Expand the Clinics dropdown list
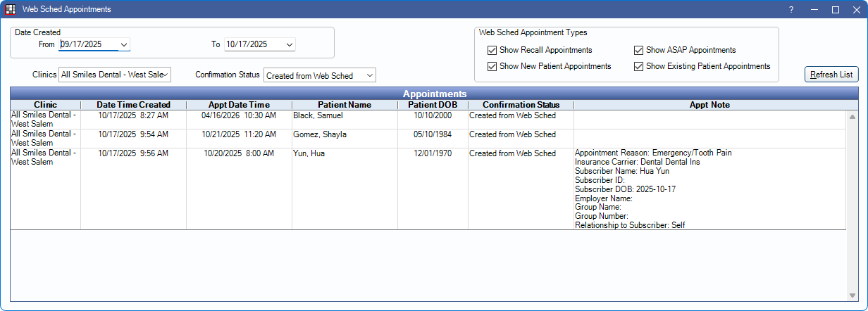The image size is (868, 311). tap(166, 75)
